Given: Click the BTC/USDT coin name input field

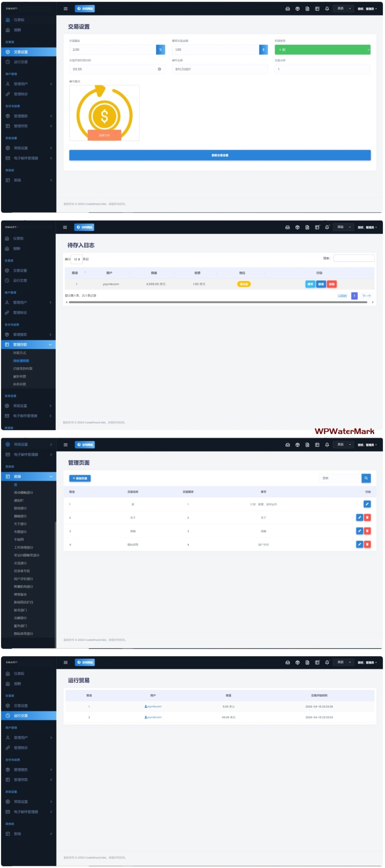Looking at the screenshot, I should click(x=219, y=69).
